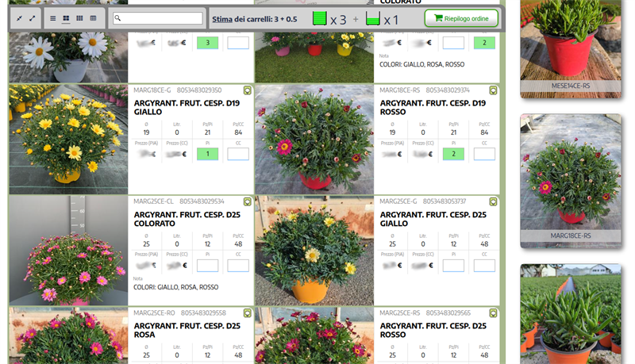
Task: Click the expand arrows icon in the toolbar
Action: click(x=33, y=18)
